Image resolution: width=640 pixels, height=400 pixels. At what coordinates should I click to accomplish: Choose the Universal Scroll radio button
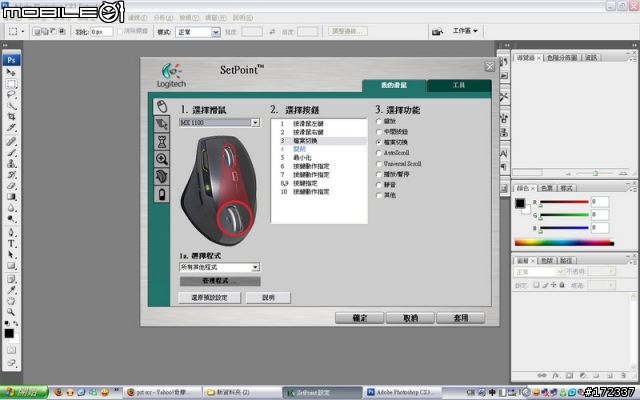379,164
